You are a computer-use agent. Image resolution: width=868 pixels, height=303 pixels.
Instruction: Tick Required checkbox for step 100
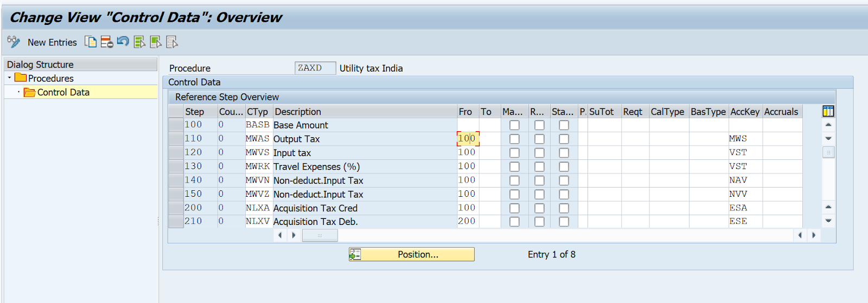[x=539, y=125]
